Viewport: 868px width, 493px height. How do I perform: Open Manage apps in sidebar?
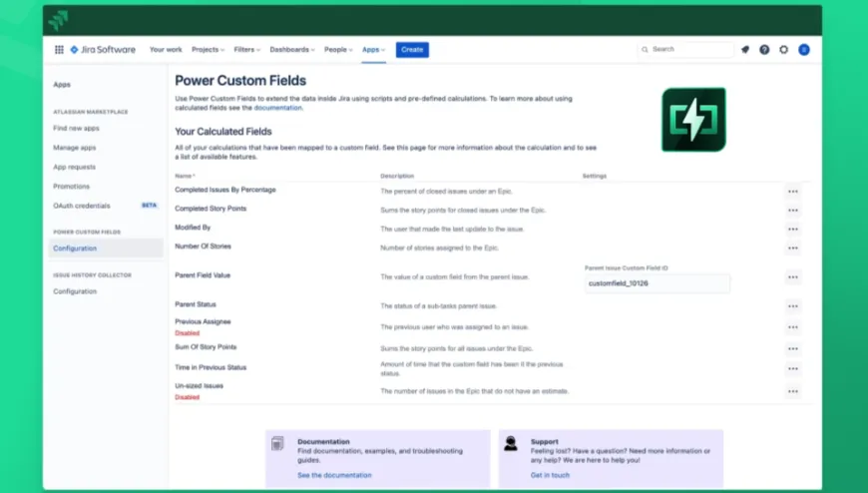point(74,148)
